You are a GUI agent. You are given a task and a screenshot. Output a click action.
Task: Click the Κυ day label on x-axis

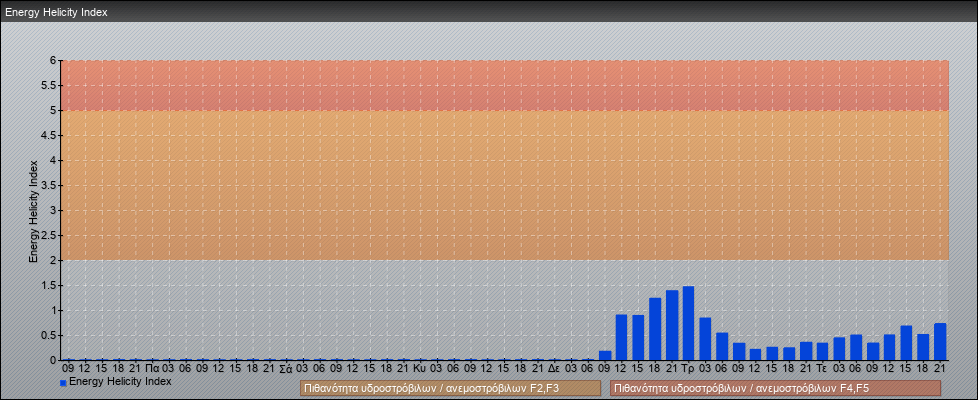coord(420,368)
